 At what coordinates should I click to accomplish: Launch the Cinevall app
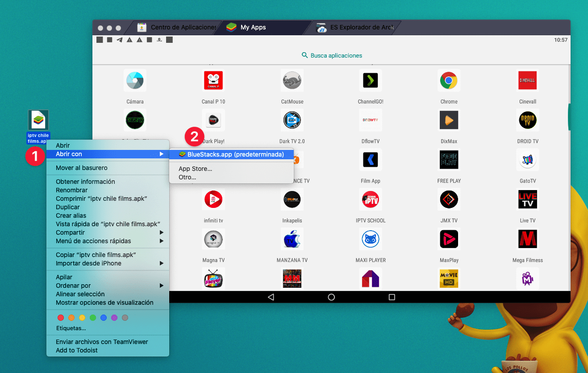pyautogui.click(x=527, y=81)
